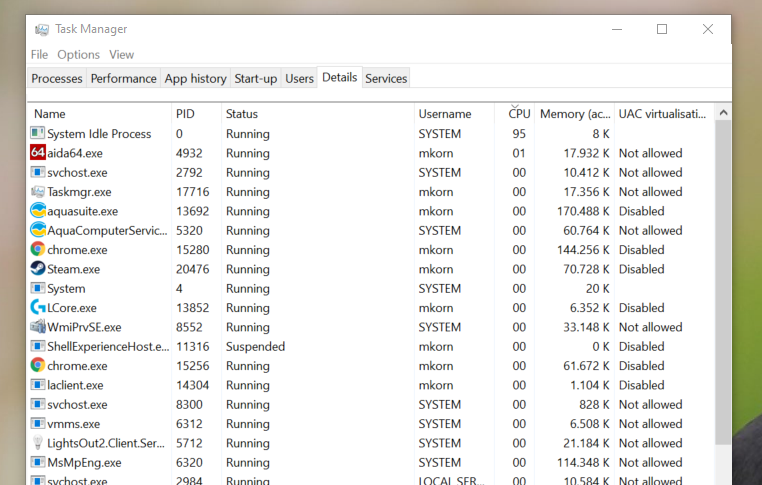The height and width of the screenshot is (485, 762).
Task: Close the Task Manager window
Action: (708, 29)
